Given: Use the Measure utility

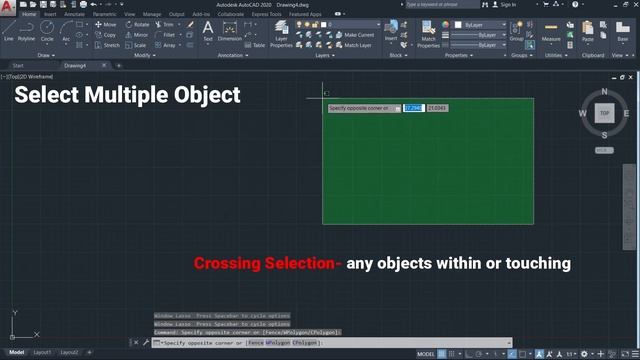Looking at the screenshot, I should pos(551,31).
